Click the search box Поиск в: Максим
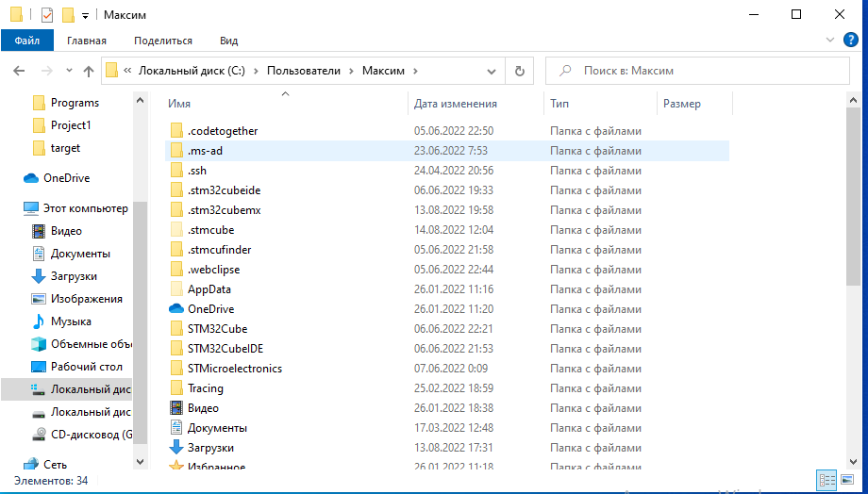This screenshot has height=494, width=868. point(698,71)
